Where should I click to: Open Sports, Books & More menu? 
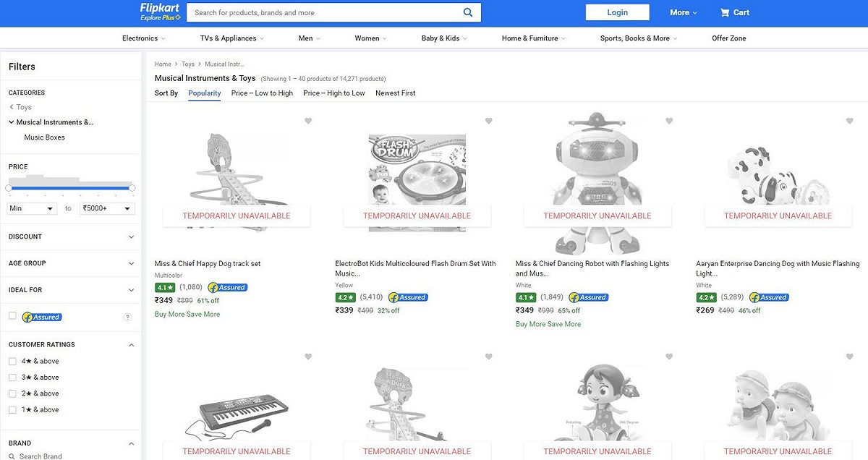tap(639, 38)
